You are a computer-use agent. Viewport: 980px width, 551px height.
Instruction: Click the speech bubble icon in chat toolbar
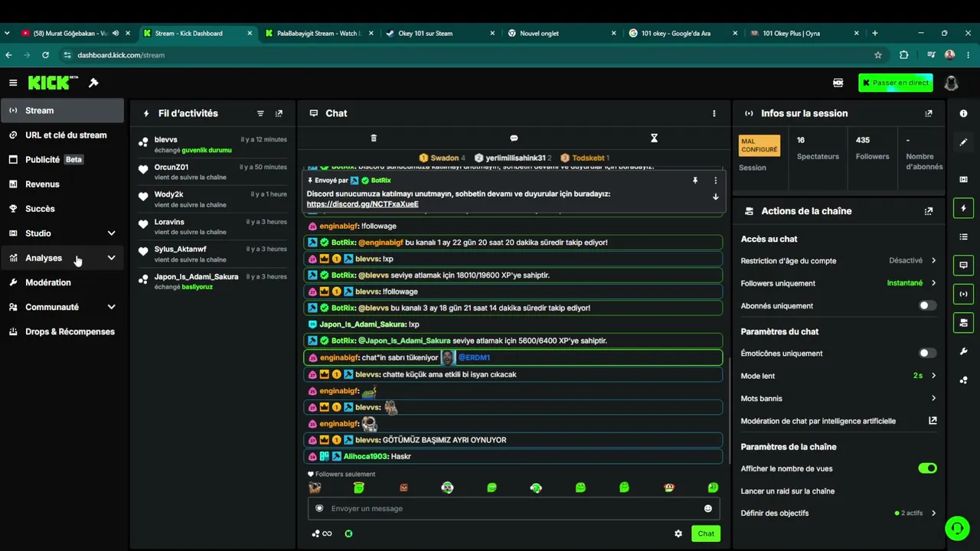tap(514, 138)
